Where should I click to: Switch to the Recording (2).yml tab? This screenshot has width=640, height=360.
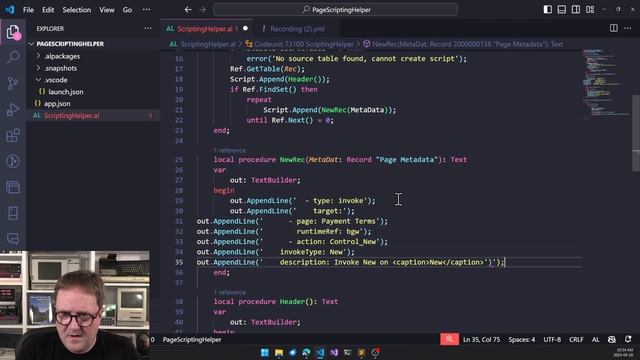297,29
